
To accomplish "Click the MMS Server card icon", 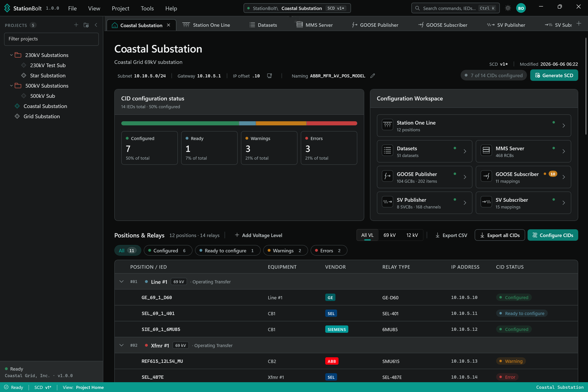I will point(486,151).
